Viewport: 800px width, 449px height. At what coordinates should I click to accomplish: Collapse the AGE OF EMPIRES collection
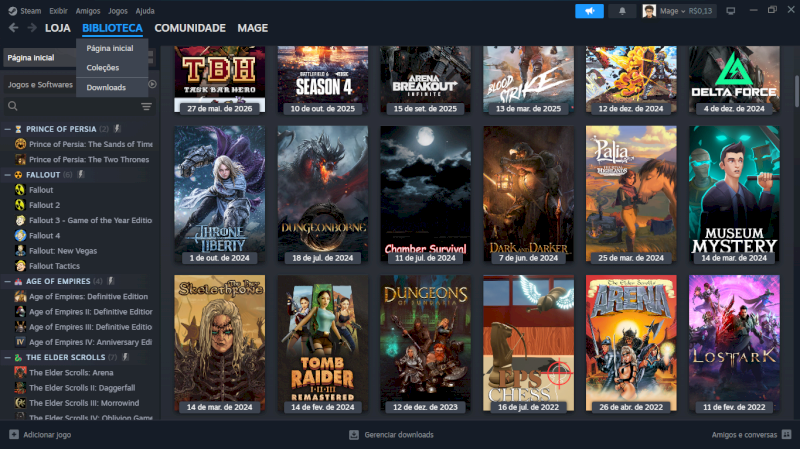click(7, 281)
